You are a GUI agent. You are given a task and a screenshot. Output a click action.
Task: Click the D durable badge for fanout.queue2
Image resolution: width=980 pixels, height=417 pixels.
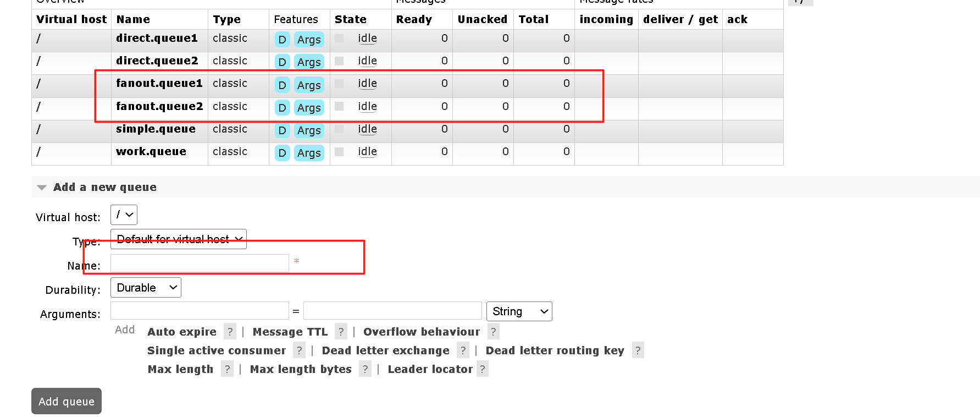pos(282,108)
